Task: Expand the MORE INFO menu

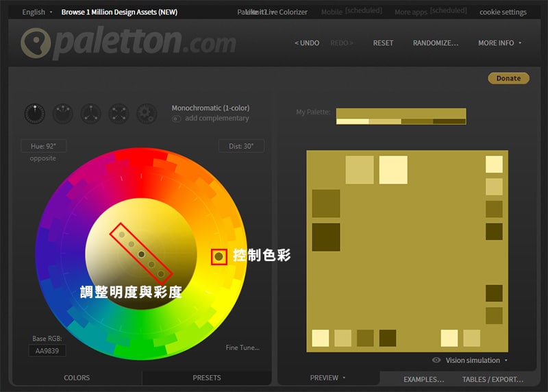Action: tap(499, 43)
